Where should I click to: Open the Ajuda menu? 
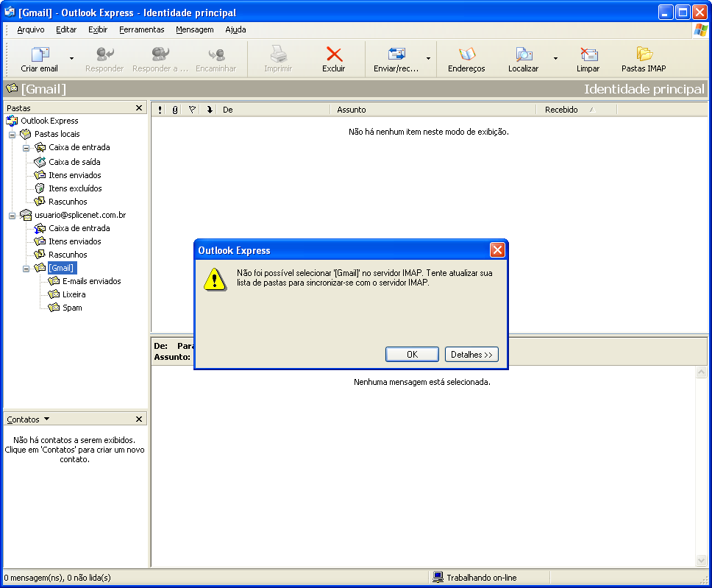[235, 29]
